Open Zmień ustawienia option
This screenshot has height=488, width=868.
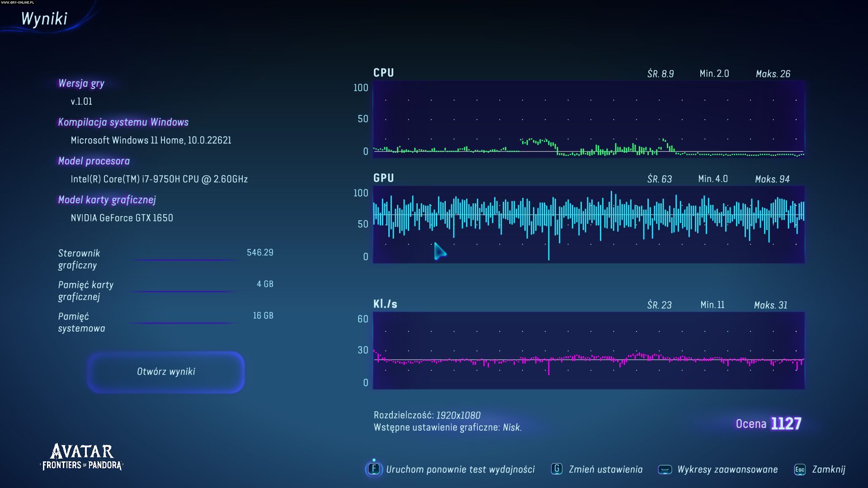coord(605,469)
